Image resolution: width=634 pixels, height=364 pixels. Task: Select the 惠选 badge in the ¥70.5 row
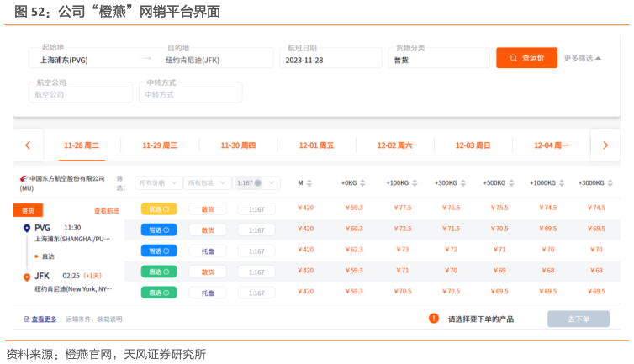(x=159, y=293)
